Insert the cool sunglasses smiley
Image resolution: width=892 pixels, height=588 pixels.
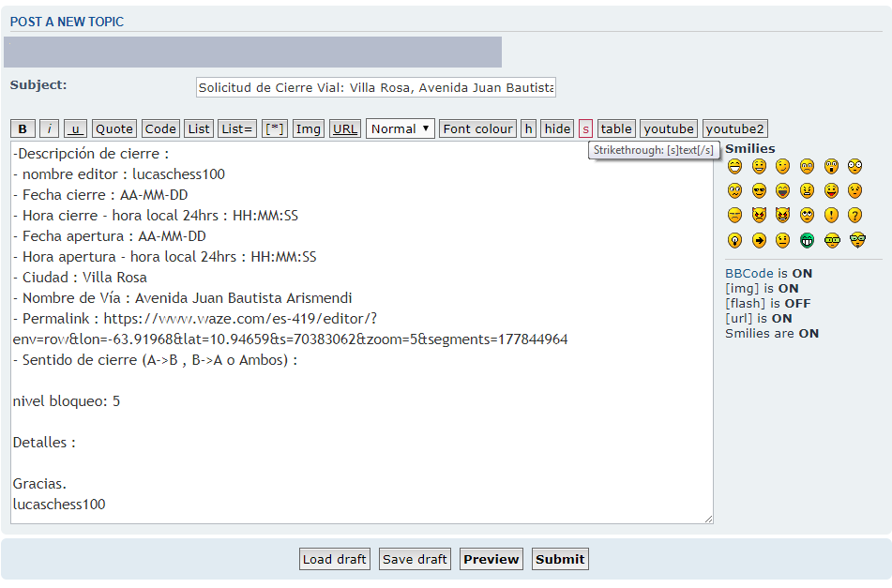(759, 191)
